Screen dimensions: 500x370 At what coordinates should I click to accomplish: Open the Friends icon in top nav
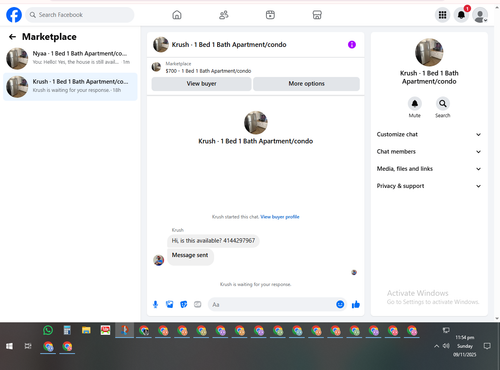coord(223,15)
